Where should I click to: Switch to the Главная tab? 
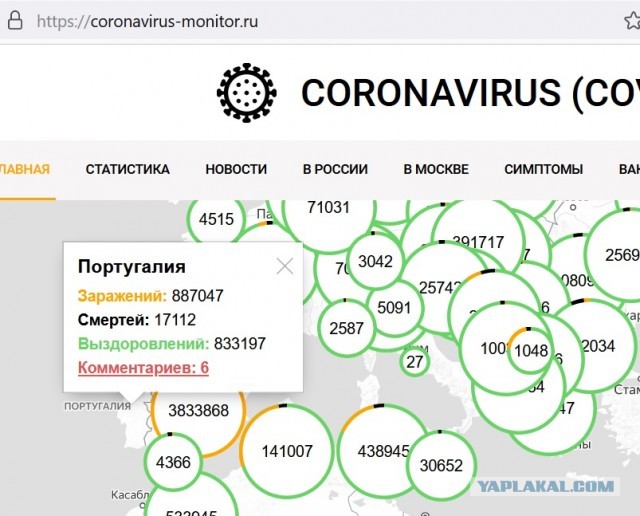[24, 169]
